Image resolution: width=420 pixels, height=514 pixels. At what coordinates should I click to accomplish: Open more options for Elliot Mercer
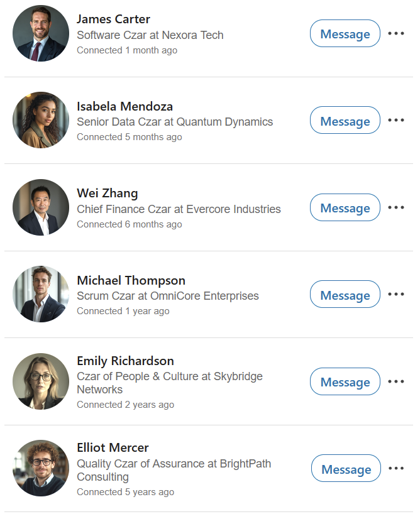click(x=395, y=468)
